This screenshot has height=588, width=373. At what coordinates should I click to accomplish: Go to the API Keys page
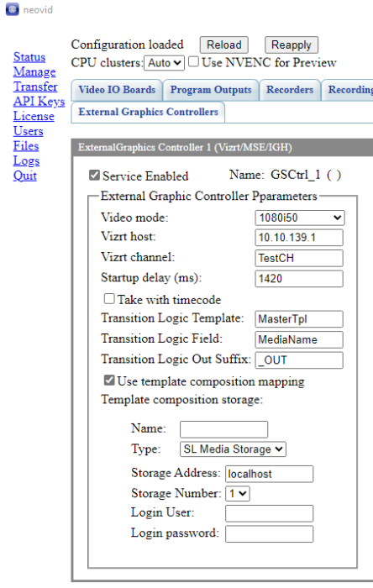click(x=39, y=102)
